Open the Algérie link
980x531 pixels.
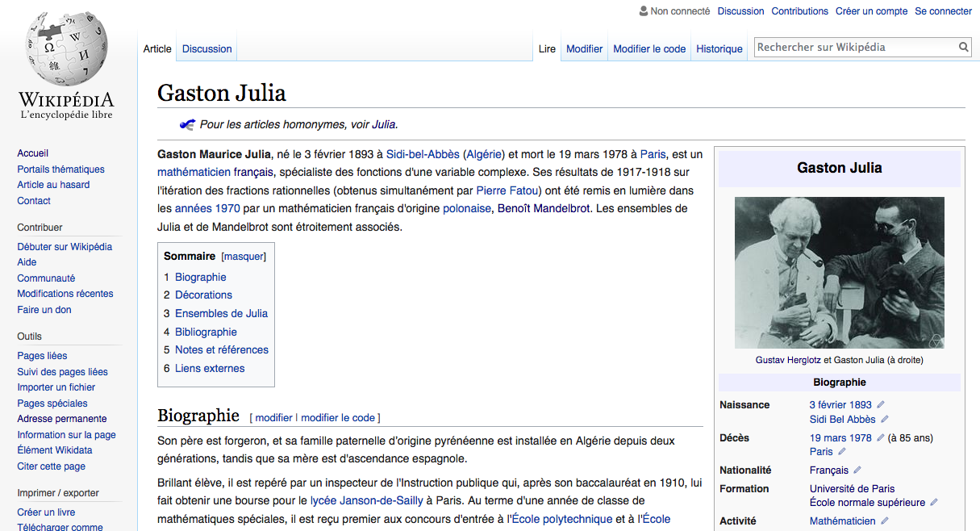484,154
